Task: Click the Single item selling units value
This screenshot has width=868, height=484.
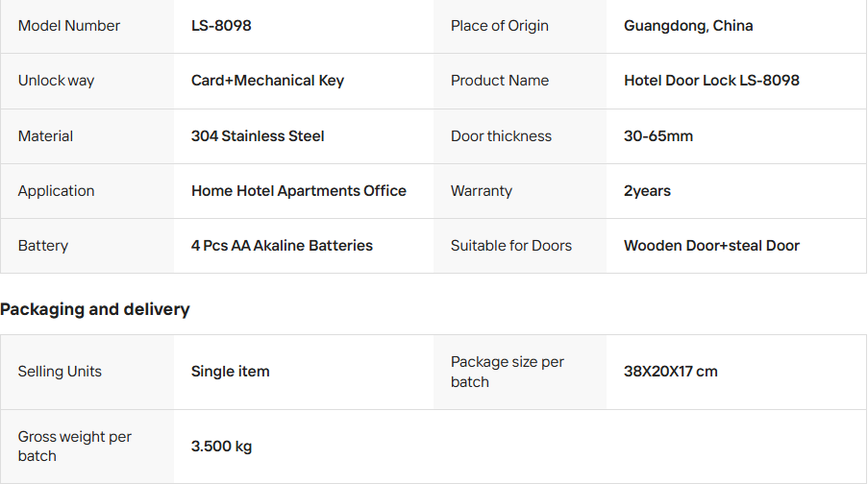Action: [230, 372]
